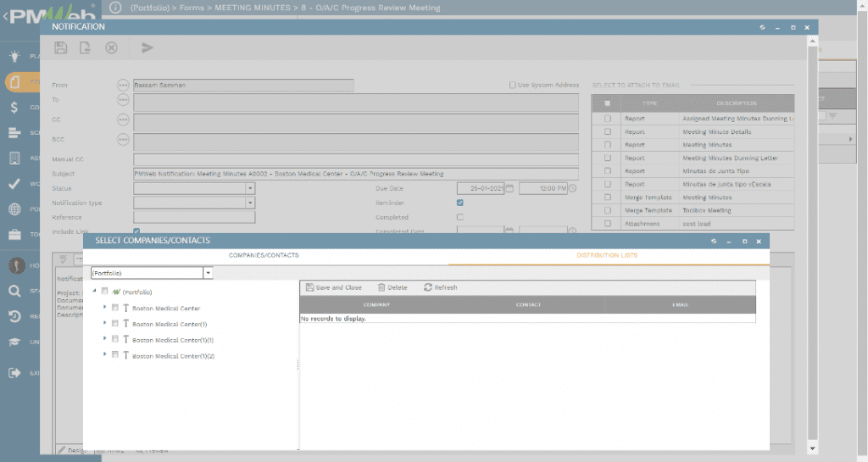Select Boston Medical Center(1)(2) tree label
Viewport: 868px width, 462px height.
(173, 356)
